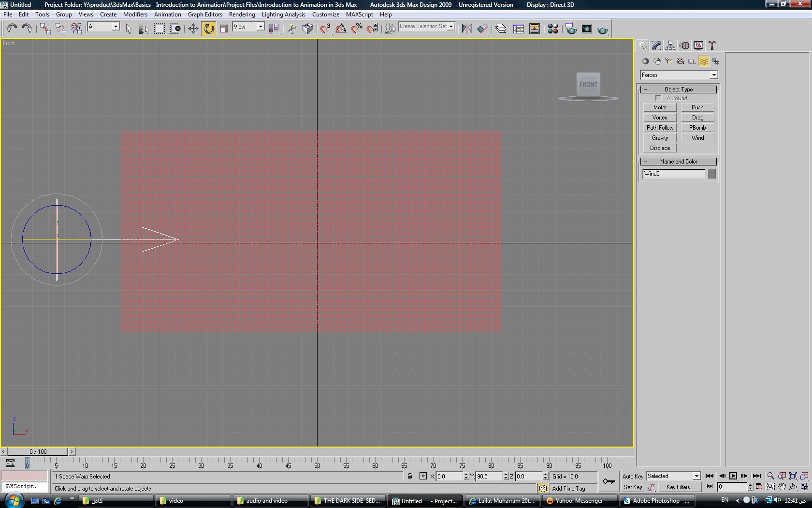The width and height of the screenshot is (812, 508).
Task: Collapse the Object Type rollout
Action: 645,90
